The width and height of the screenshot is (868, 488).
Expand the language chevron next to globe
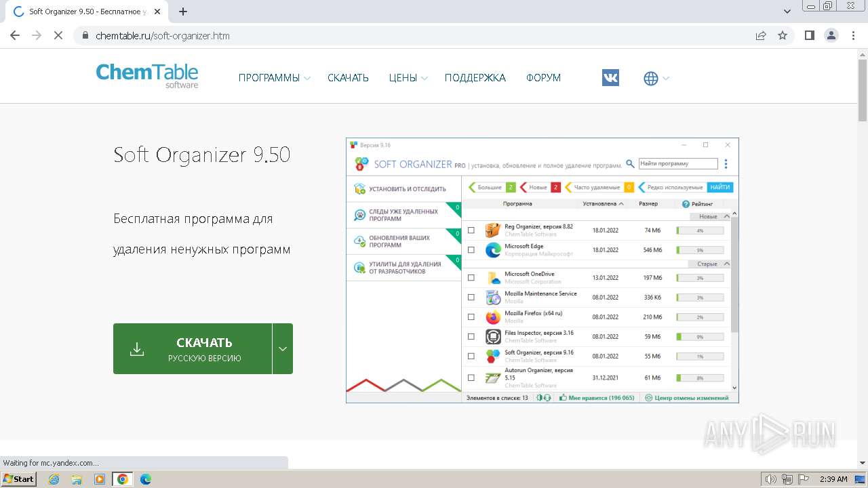(x=666, y=79)
